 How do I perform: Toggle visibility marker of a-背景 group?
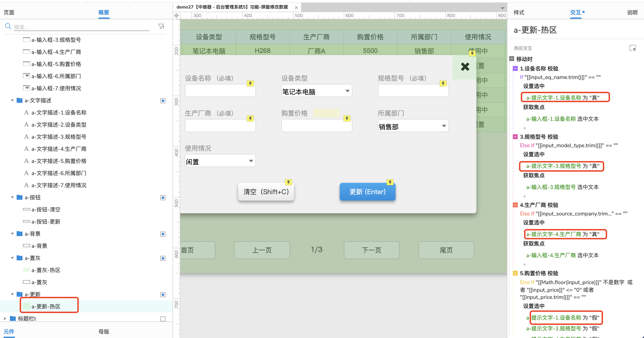tap(163, 234)
